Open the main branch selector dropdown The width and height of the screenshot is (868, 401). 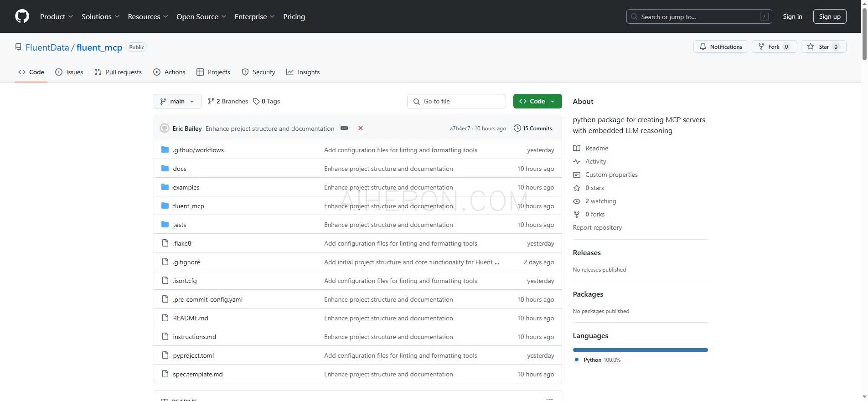(x=177, y=101)
